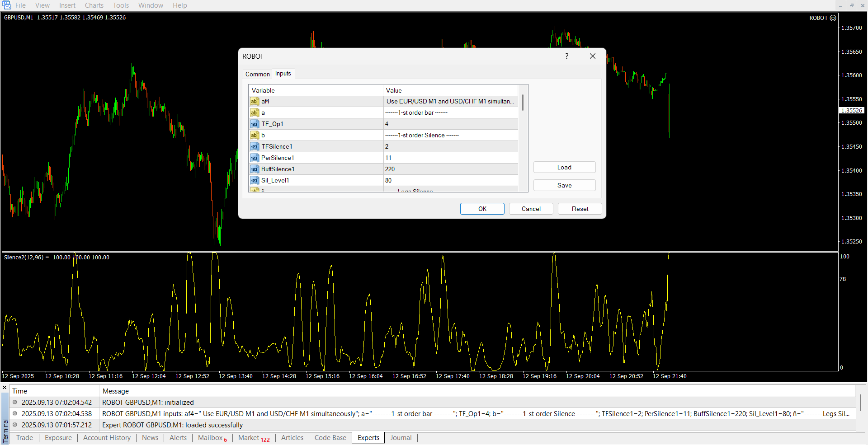868x445 pixels.
Task: Click the integer icon beside PerSilence1
Action: click(255, 158)
